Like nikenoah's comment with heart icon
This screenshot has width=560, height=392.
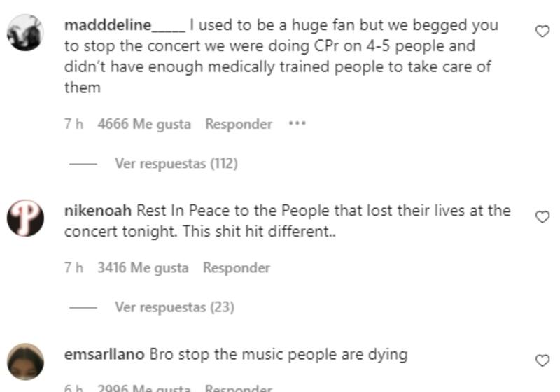pyautogui.click(x=542, y=217)
